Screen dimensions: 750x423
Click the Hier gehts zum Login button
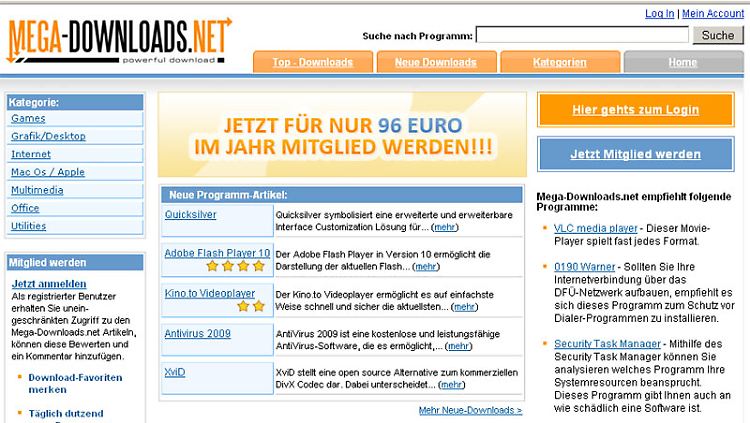pyautogui.click(x=635, y=110)
